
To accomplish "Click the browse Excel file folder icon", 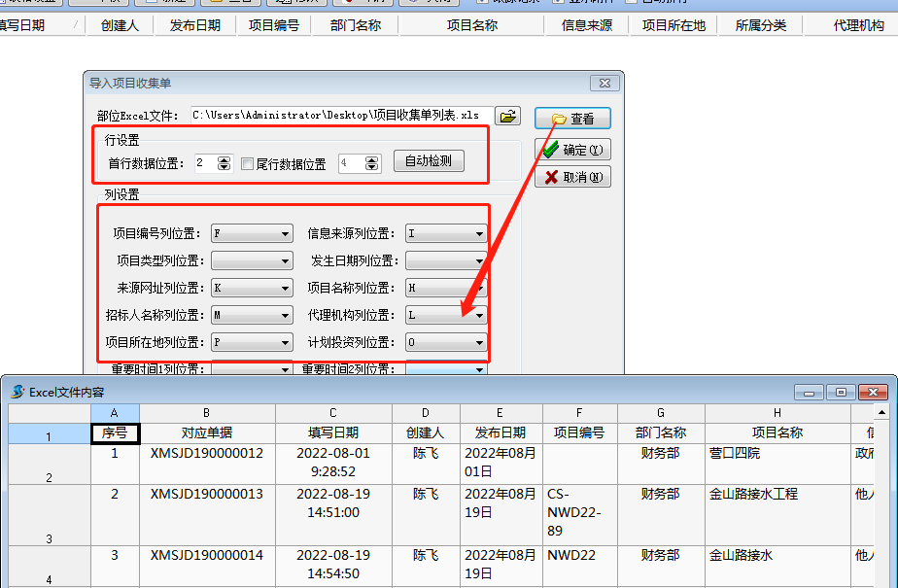I will (x=507, y=117).
